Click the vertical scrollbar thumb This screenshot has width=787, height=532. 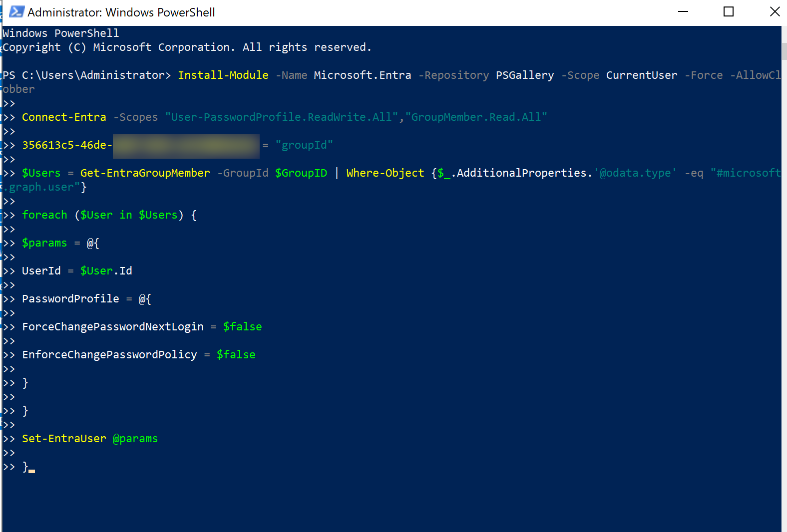pos(784,51)
